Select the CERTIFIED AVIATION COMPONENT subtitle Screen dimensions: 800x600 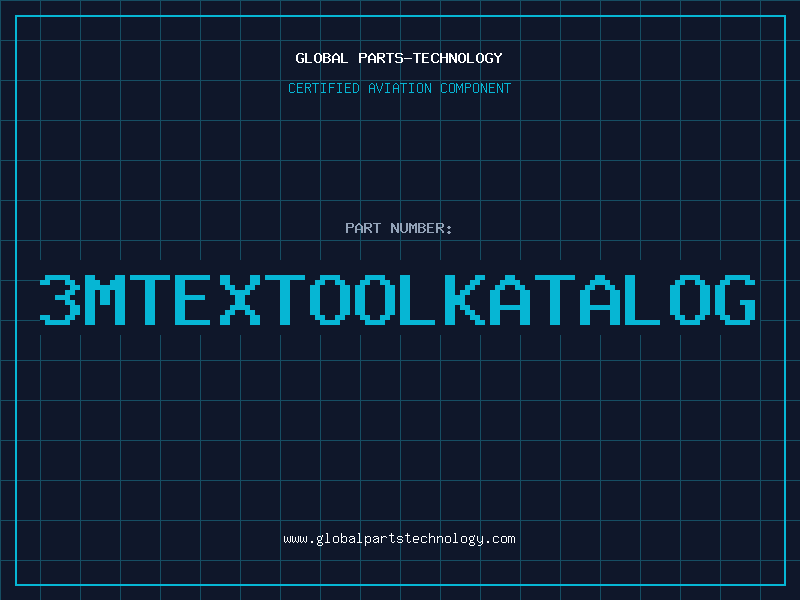coord(399,88)
